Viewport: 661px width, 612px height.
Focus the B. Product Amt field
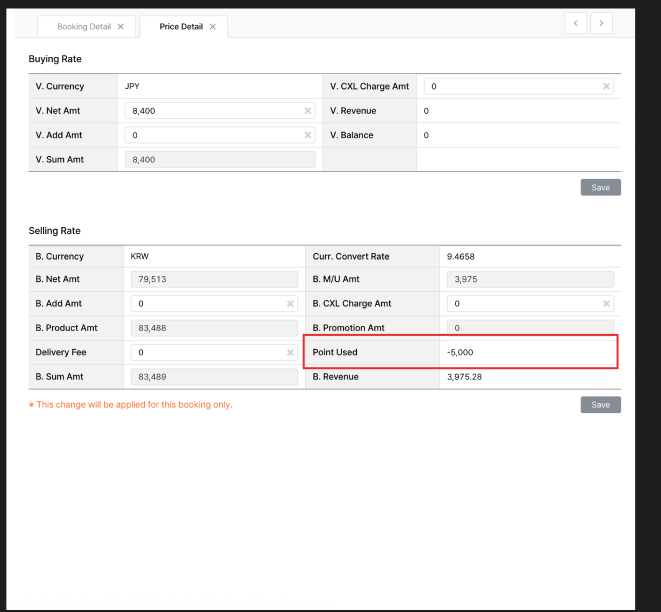click(x=214, y=328)
